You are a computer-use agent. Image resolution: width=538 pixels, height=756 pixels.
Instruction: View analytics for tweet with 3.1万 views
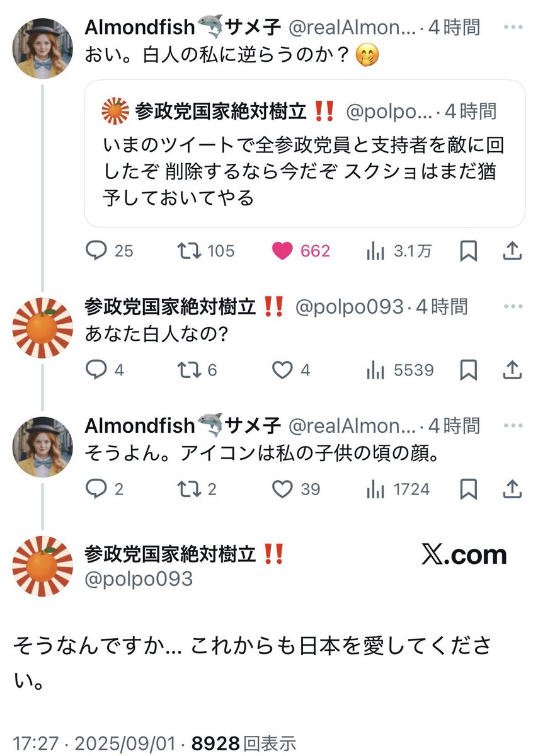pos(399,251)
